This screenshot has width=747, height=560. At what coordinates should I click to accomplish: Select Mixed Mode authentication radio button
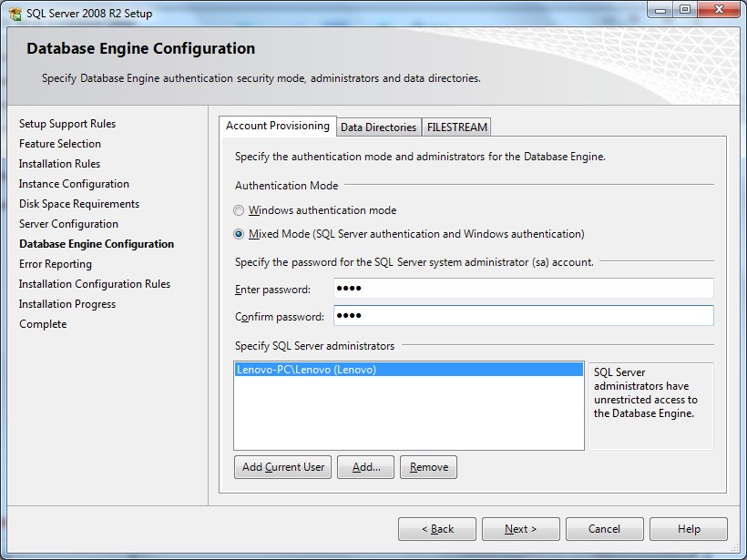point(239,234)
